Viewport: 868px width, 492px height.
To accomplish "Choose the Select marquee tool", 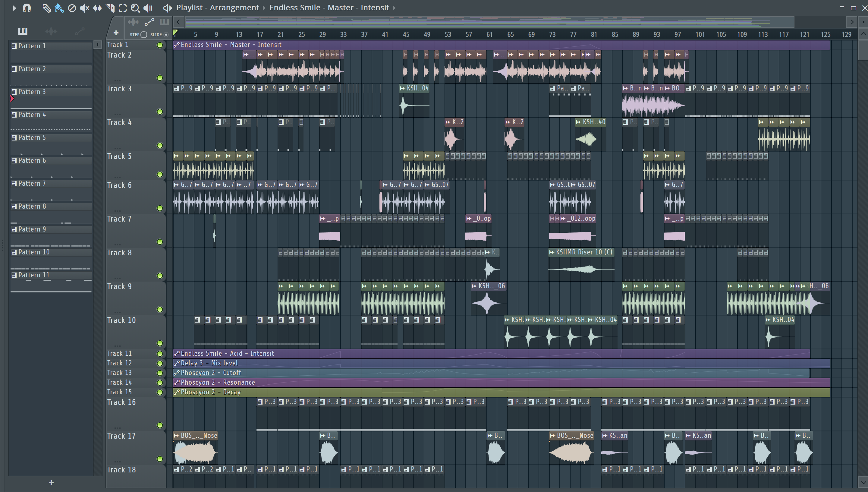I will [x=123, y=8].
